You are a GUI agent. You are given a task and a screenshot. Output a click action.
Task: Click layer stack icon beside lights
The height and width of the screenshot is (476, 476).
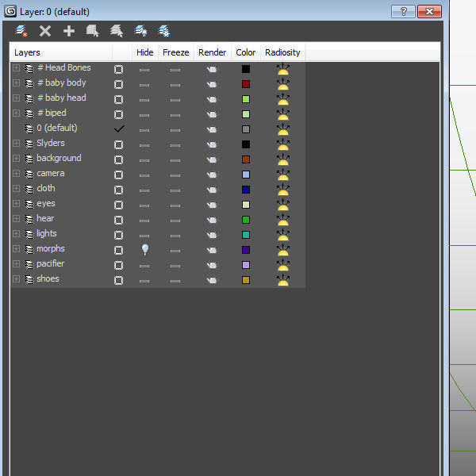click(29, 234)
